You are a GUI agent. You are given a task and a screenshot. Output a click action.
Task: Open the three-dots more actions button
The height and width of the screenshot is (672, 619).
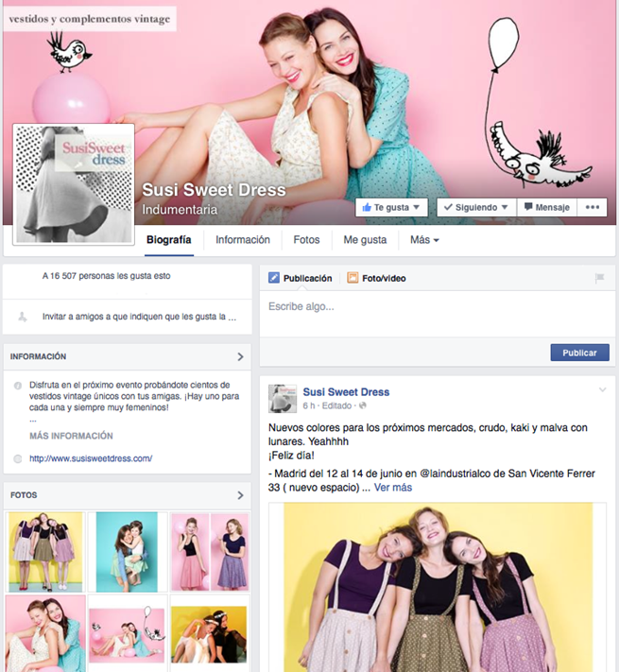pos(592,207)
